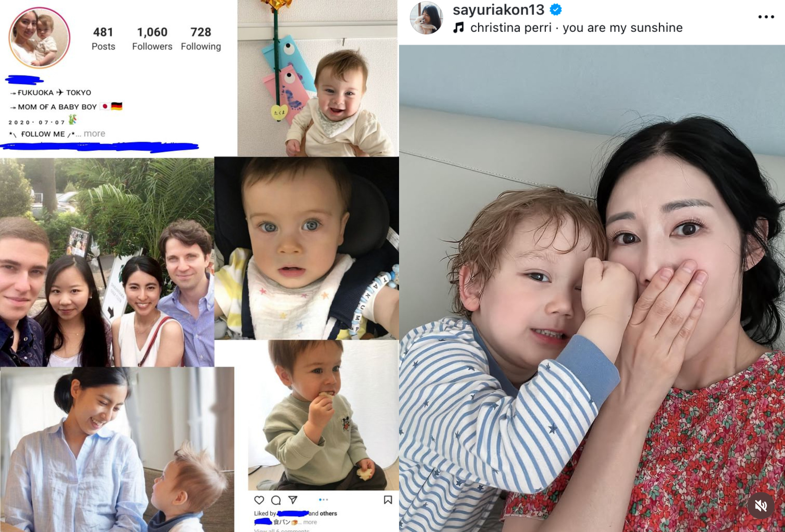Screen dimensions: 785x532
Task: Share the post with paper plane icon
Action: point(293,500)
